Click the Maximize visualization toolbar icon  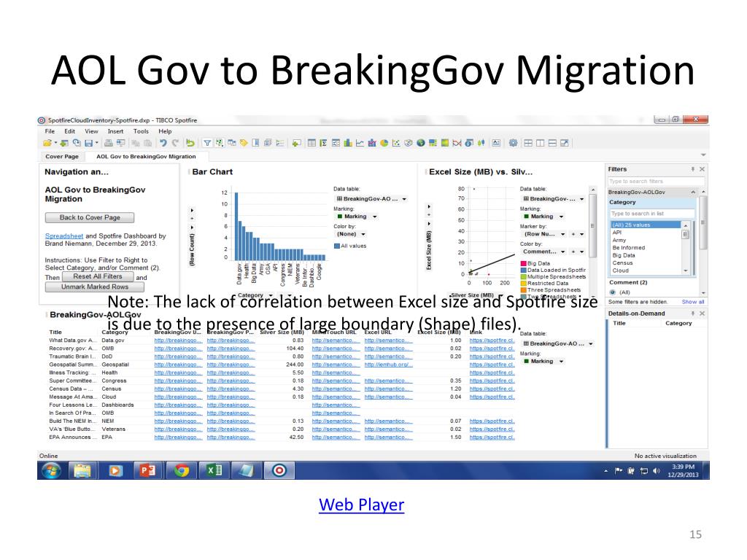pyautogui.click(x=564, y=143)
